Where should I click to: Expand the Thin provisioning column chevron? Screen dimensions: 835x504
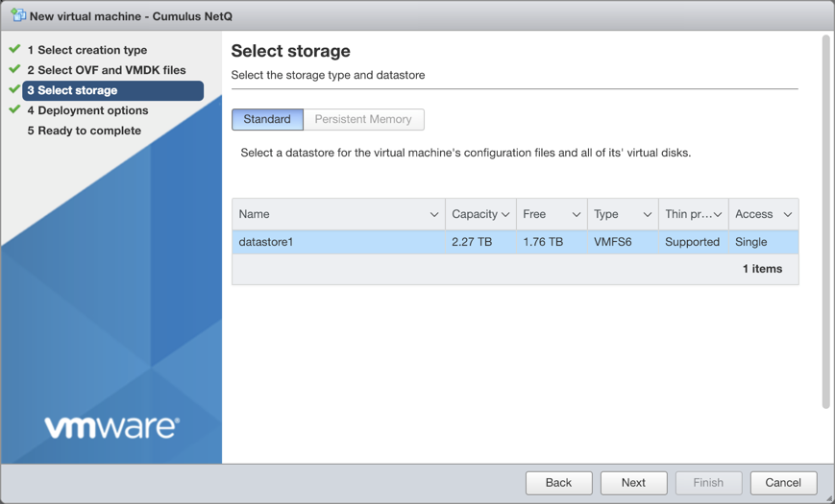tap(718, 215)
